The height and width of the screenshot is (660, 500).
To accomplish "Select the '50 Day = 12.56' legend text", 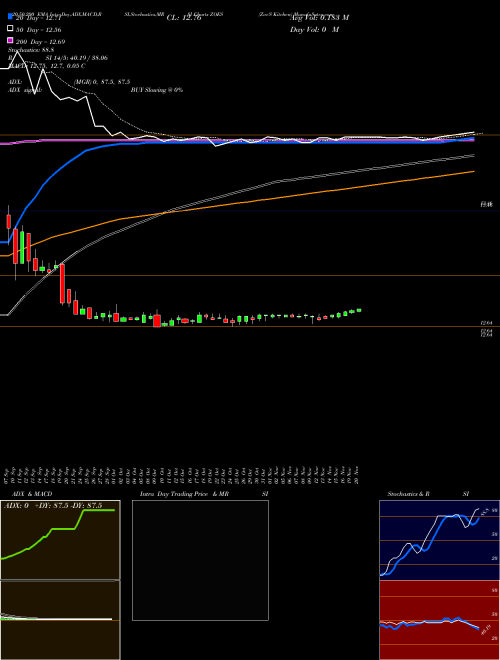I will point(40,30).
